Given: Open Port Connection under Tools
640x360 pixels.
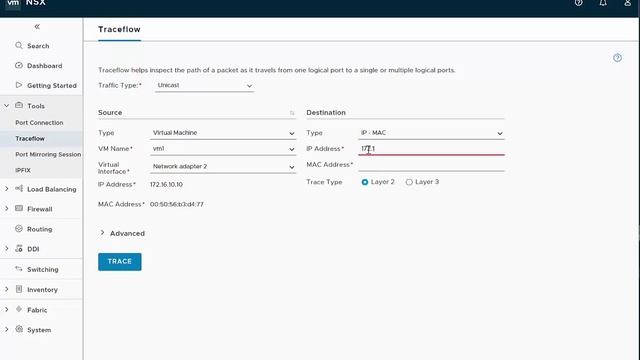Looking at the screenshot, I should click(x=39, y=122).
